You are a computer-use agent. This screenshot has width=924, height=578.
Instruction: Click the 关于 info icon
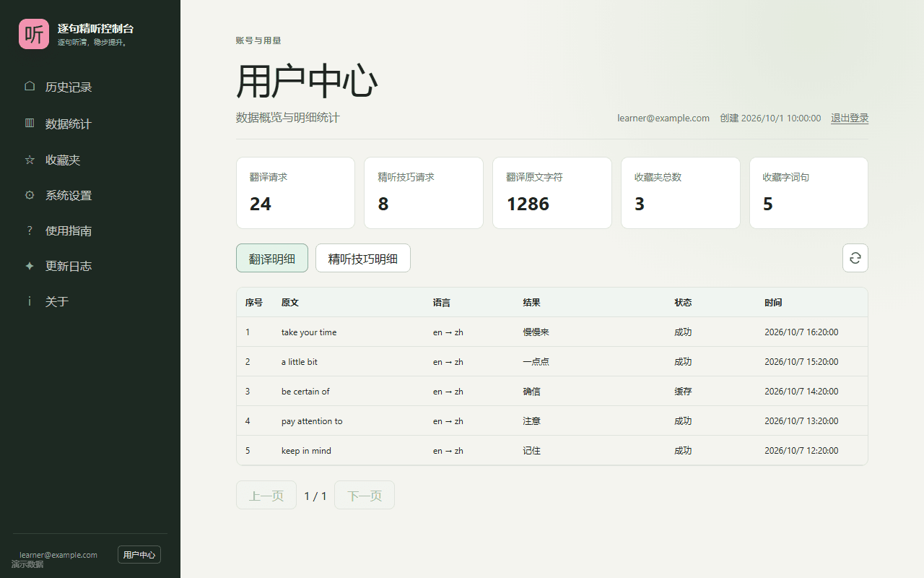(x=30, y=301)
